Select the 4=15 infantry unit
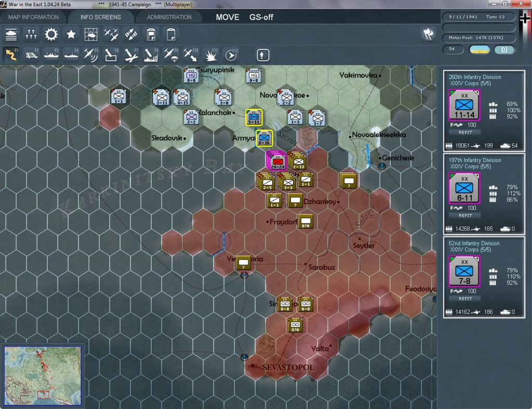 [182, 98]
